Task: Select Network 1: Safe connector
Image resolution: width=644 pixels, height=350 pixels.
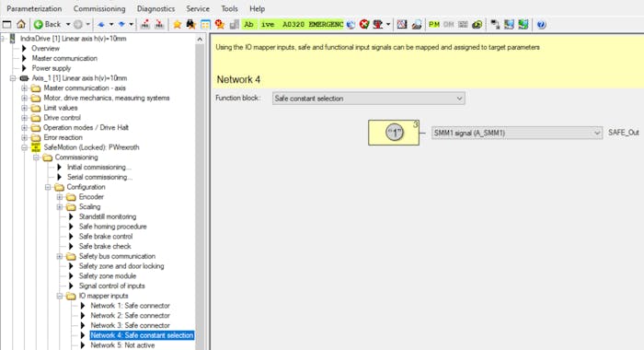Action: tap(131, 306)
